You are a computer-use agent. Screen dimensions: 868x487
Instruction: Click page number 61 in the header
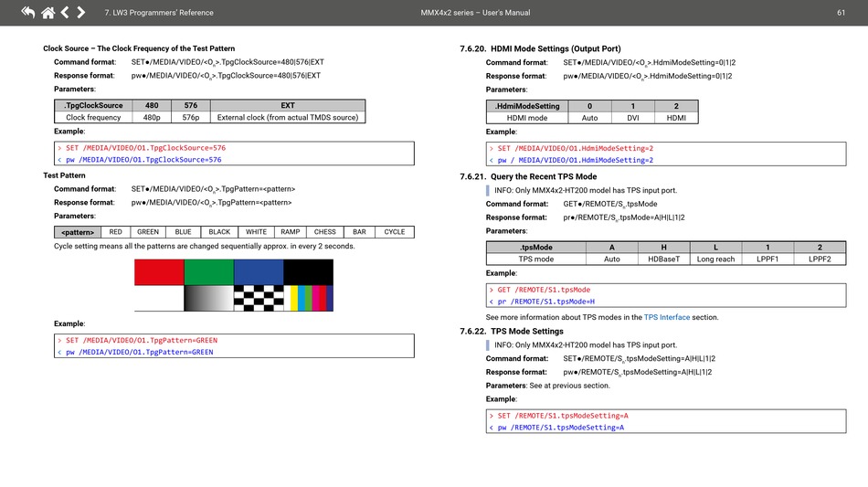pyautogui.click(x=840, y=13)
